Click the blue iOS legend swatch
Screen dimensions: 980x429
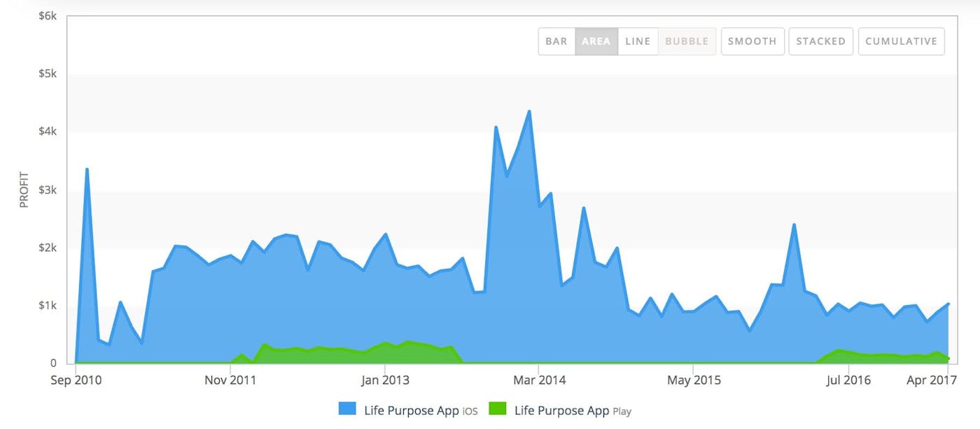[x=346, y=410]
